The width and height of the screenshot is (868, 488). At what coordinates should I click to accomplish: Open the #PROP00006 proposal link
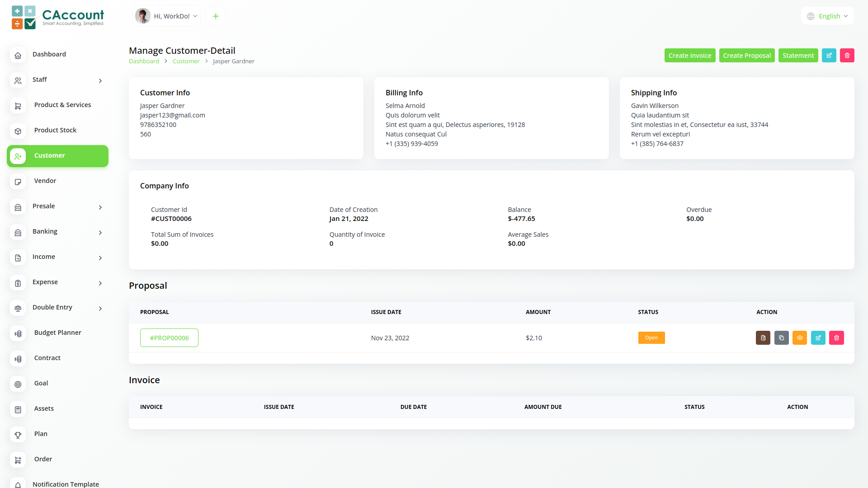pos(169,338)
